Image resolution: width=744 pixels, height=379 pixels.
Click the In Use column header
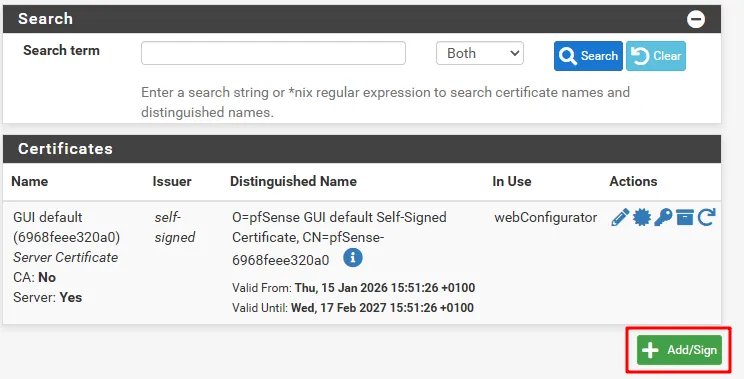pyautogui.click(x=512, y=181)
